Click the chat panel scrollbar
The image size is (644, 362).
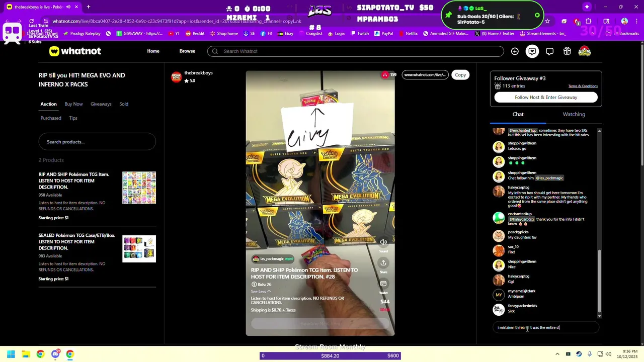[x=599, y=282]
